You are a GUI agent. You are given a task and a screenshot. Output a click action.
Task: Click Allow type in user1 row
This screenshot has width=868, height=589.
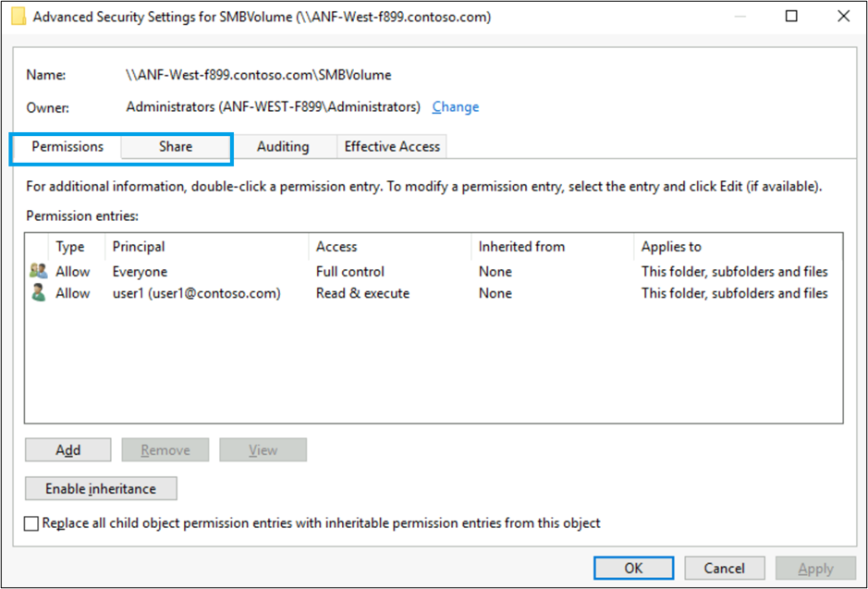[72, 293]
